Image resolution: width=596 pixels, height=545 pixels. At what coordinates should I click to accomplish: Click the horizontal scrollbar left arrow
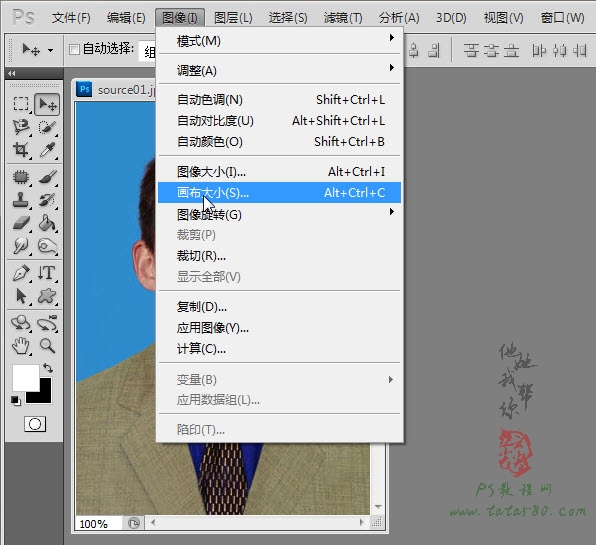(153, 523)
